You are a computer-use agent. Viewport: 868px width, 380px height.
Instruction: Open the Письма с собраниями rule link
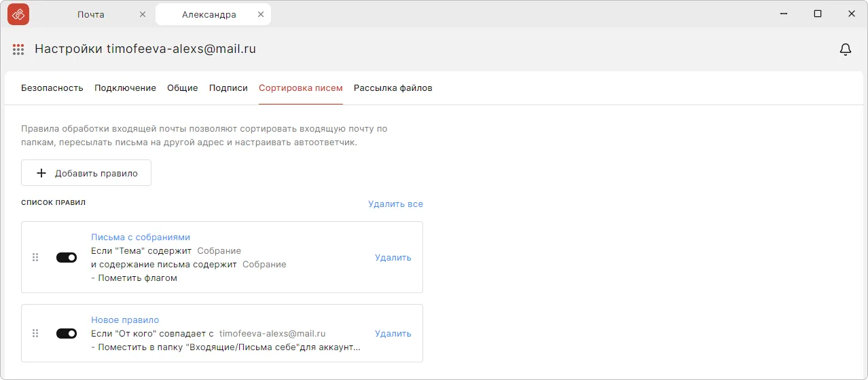click(x=141, y=237)
